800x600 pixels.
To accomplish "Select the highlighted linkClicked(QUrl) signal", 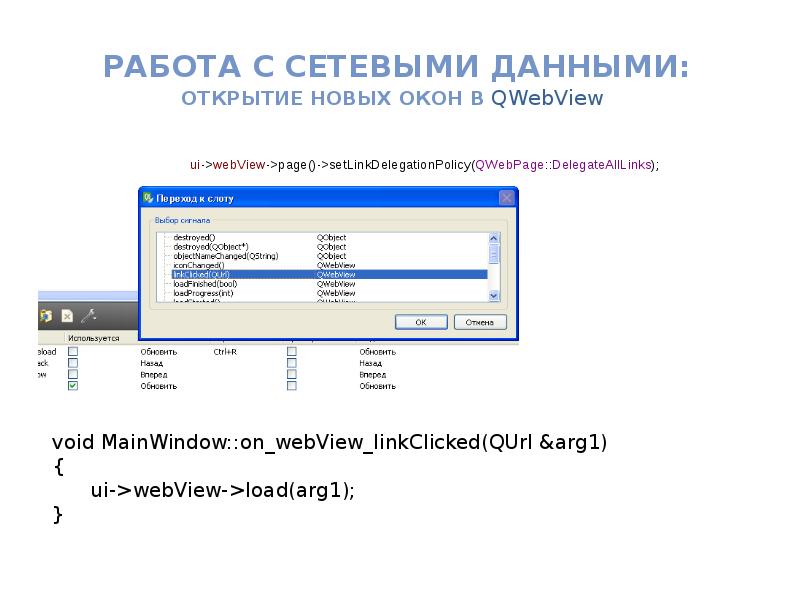I will point(329,274).
